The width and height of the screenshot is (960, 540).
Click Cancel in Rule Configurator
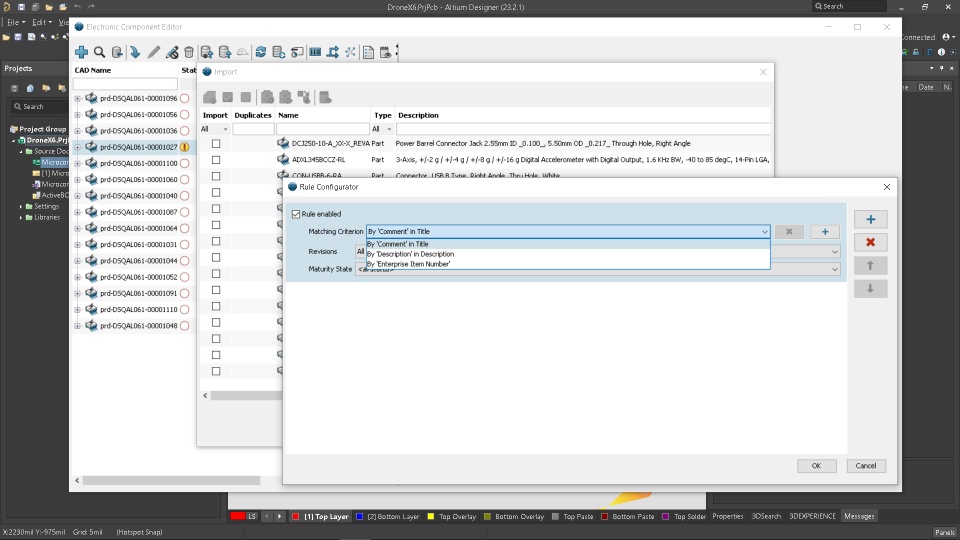click(x=865, y=466)
